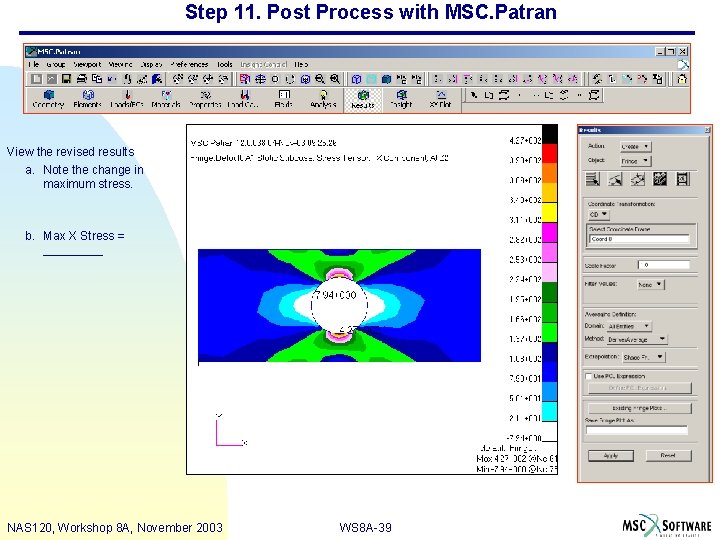This screenshot has height=540, width=720.
Task: Click the Apply button in Results panel
Action: click(x=611, y=456)
